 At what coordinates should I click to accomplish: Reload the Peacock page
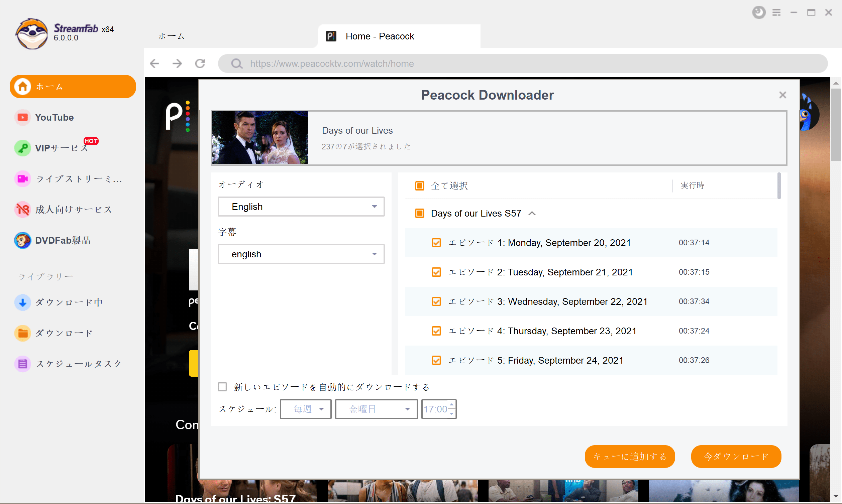pos(200,64)
